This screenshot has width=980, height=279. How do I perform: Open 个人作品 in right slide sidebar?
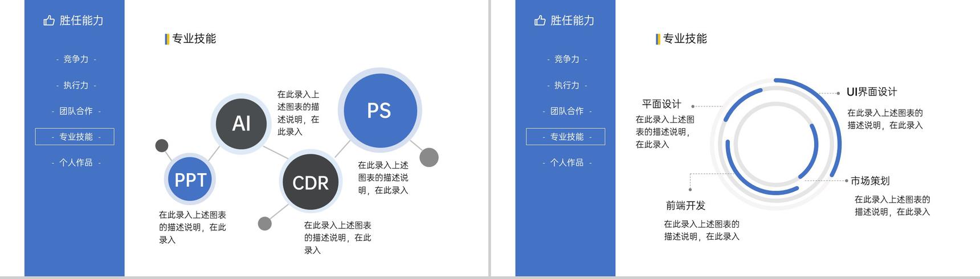(x=567, y=163)
